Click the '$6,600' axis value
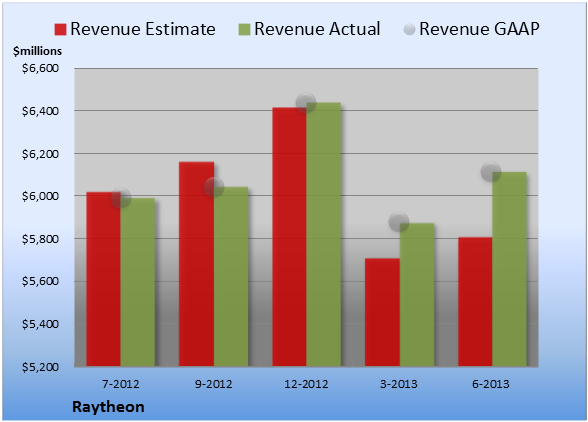Viewport: 588px width, 422px height. (40, 68)
